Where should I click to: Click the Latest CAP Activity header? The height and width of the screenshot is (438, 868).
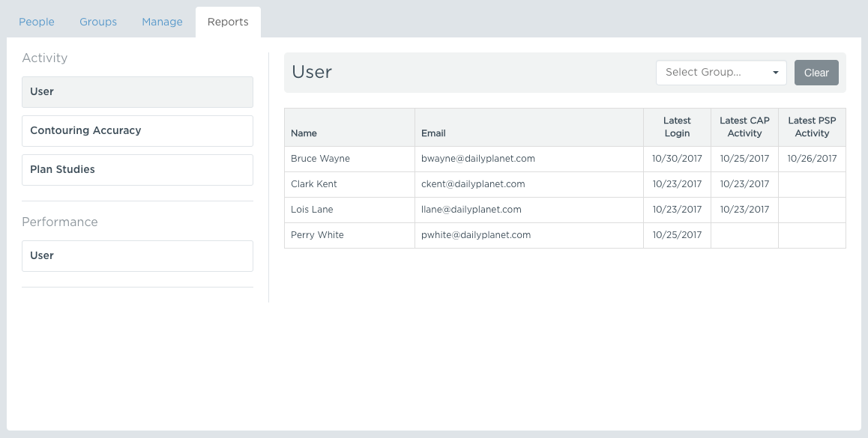point(744,127)
